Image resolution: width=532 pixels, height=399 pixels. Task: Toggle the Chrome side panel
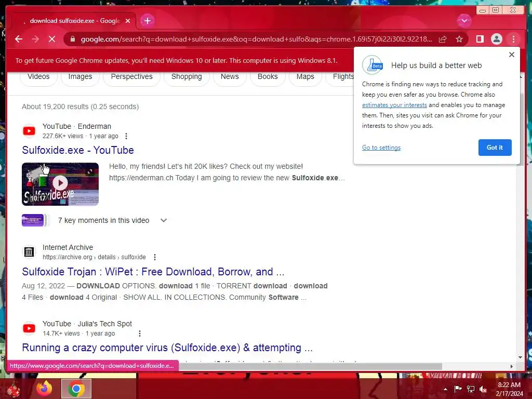tap(480, 39)
